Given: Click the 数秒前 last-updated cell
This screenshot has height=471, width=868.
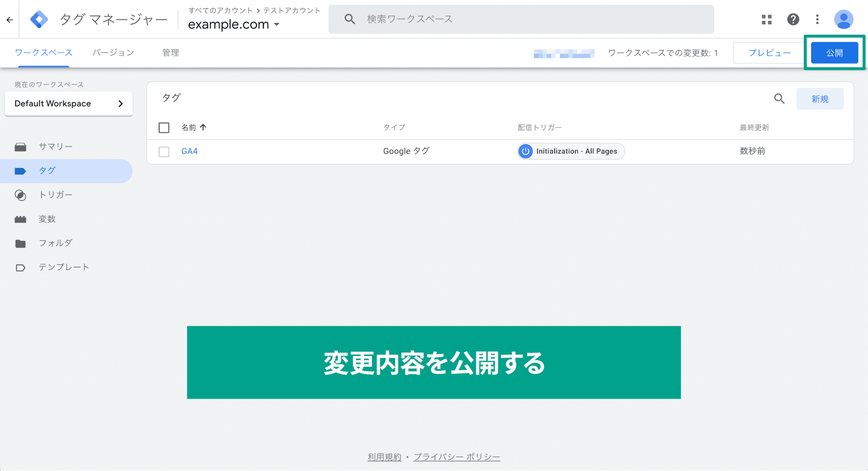Looking at the screenshot, I should 752,151.
